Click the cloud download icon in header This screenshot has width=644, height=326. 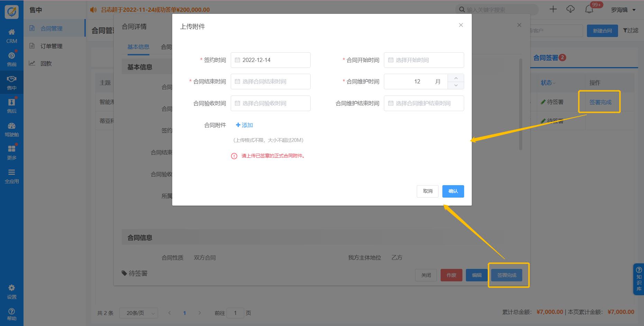(570, 9)
